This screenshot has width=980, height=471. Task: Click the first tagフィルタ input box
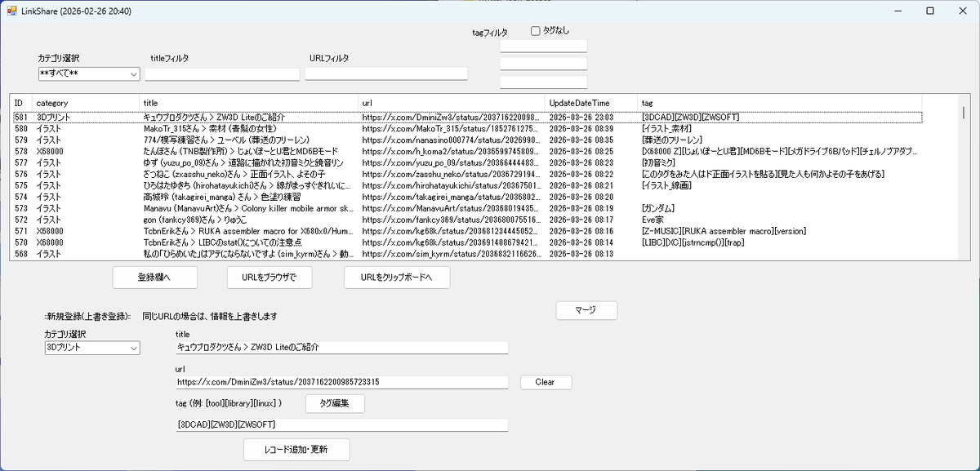coord(544,46)
